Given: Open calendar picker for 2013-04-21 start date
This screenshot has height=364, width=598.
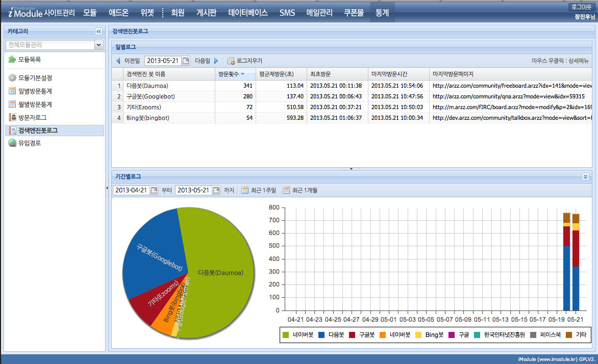Looking at the screenshot, I should [154, 190].
